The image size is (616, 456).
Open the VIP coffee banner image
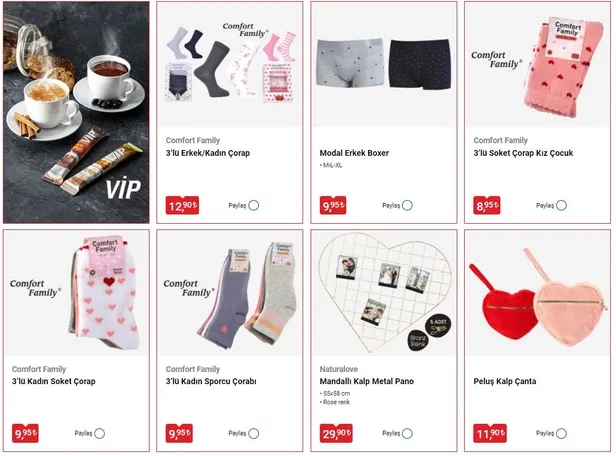76,112
